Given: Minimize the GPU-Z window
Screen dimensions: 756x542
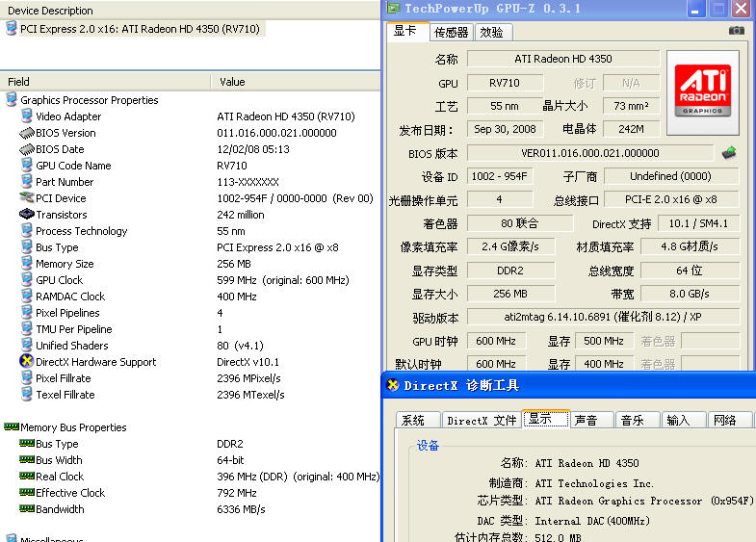Looking at the screenshot, I should [x=695, y=9].
